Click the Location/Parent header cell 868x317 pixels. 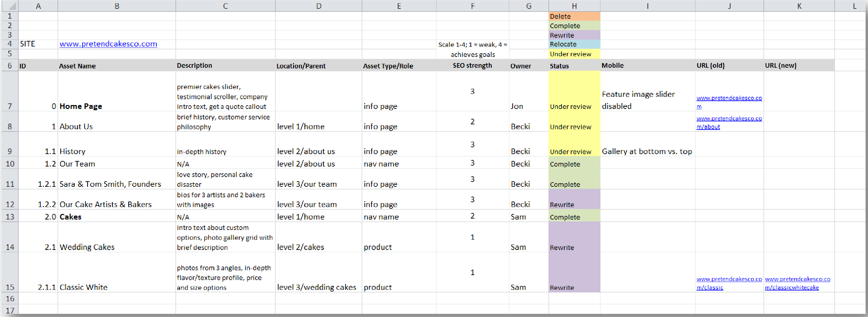point(319,65)
